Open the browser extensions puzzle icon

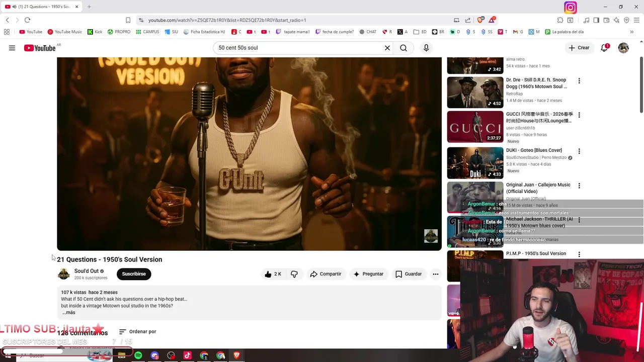(560, 20)
